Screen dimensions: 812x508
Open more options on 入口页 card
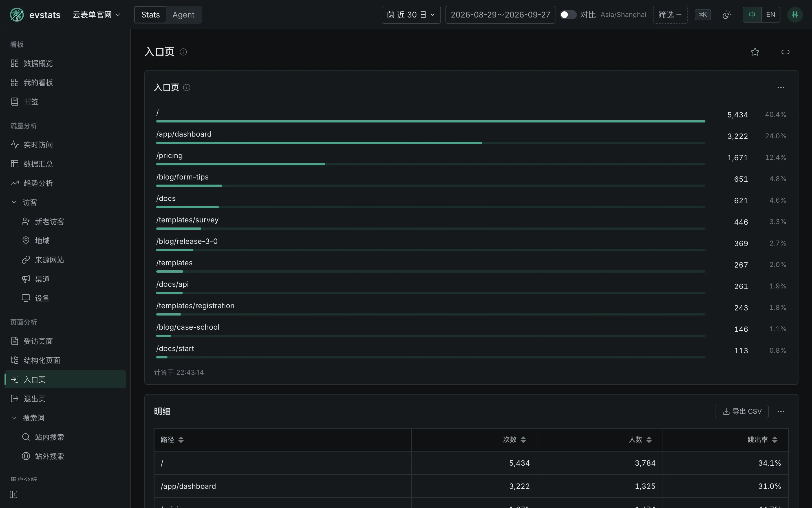click(x=781, y=88)
